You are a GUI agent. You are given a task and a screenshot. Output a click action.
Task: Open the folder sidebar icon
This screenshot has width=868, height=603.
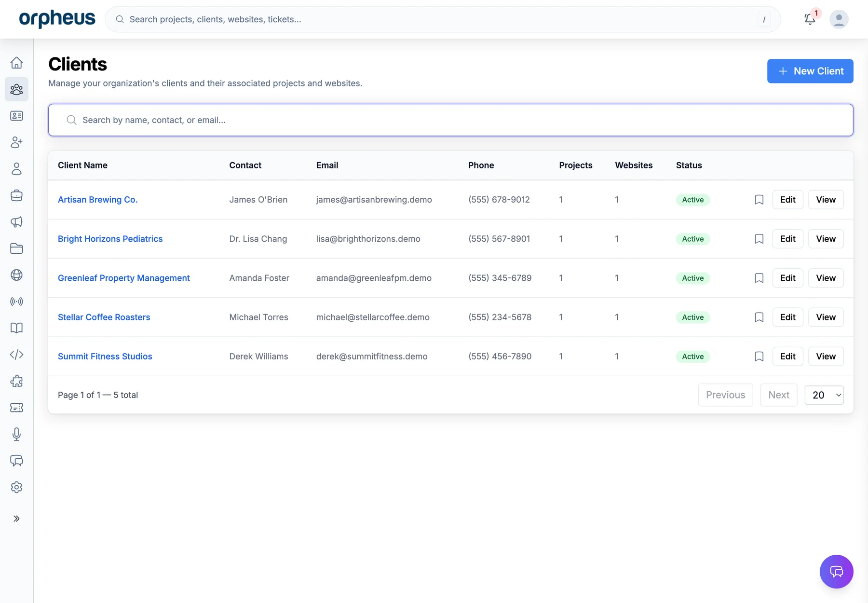pos(16,248)
